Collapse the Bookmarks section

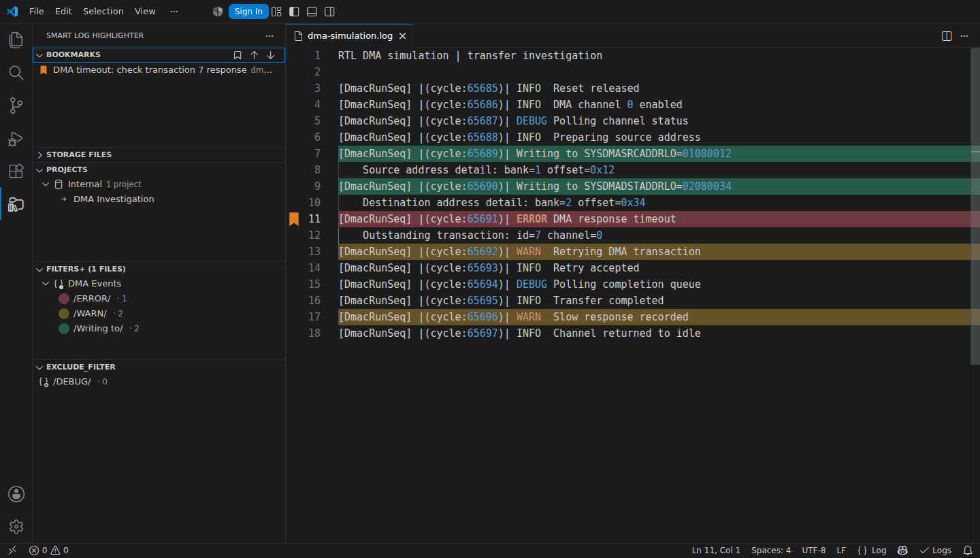point(39,55)
